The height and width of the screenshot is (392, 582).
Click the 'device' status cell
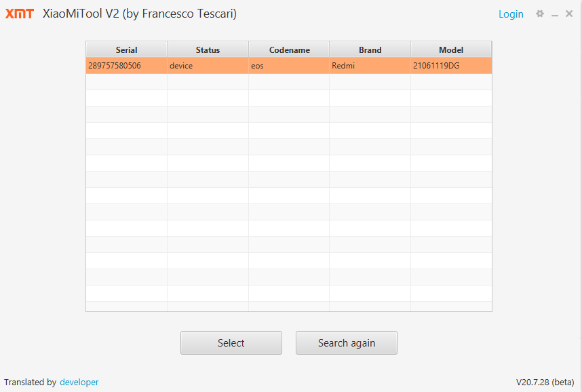point(181,66)
